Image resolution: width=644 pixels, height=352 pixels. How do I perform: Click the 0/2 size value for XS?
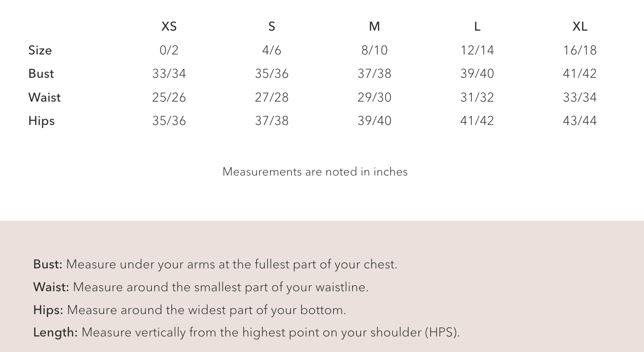click(169, 50)
